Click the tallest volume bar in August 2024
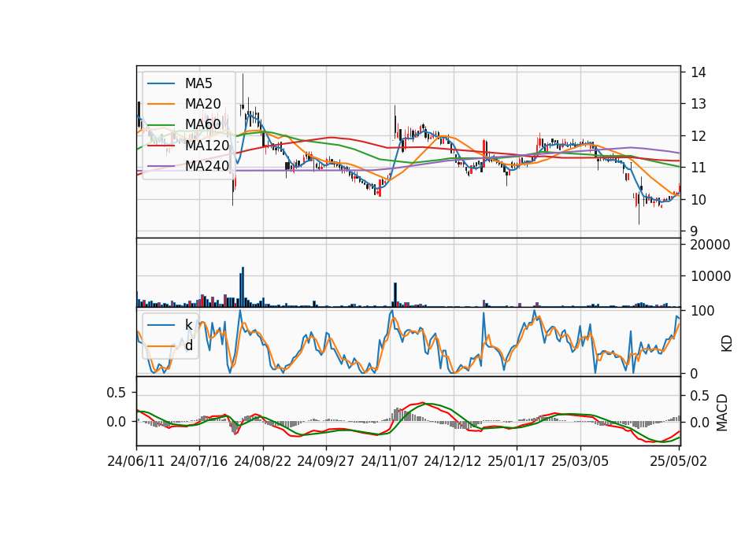Viewport: 756px width, 543px height. click(243, 287)
